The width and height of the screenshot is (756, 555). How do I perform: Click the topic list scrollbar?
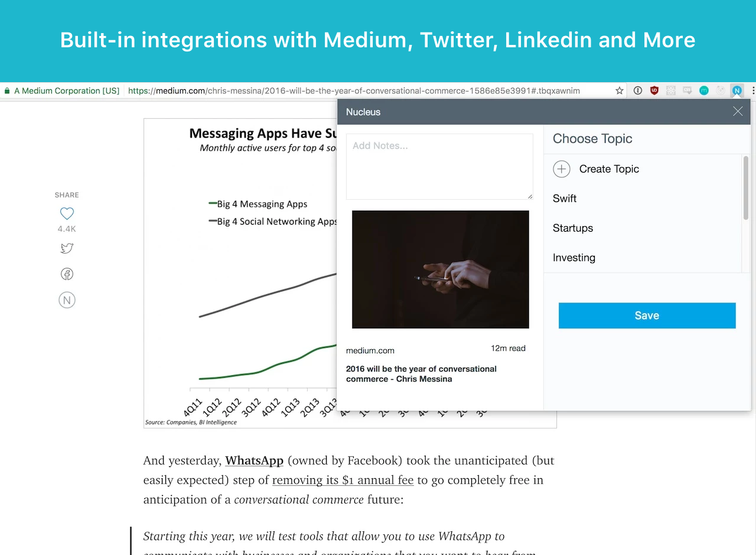coord(746,188)
